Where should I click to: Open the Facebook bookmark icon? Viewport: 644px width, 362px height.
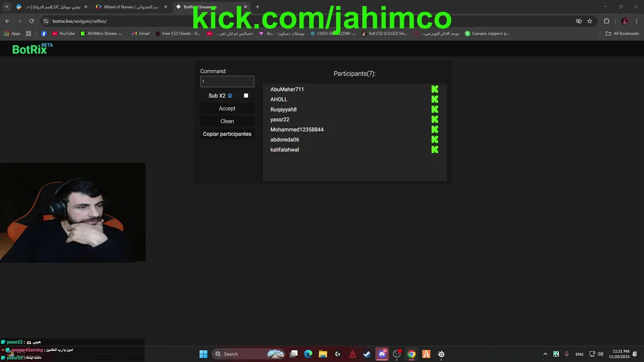point(44,34)
